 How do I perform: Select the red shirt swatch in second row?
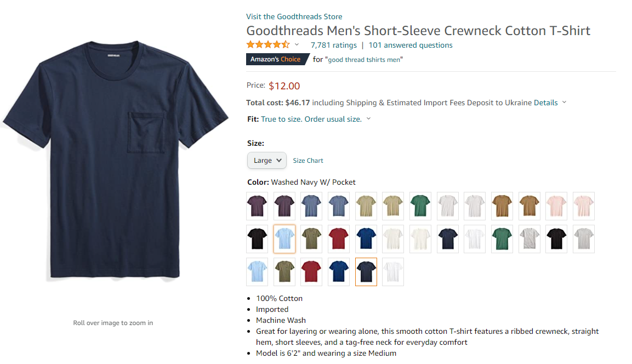tap(339, 239)
